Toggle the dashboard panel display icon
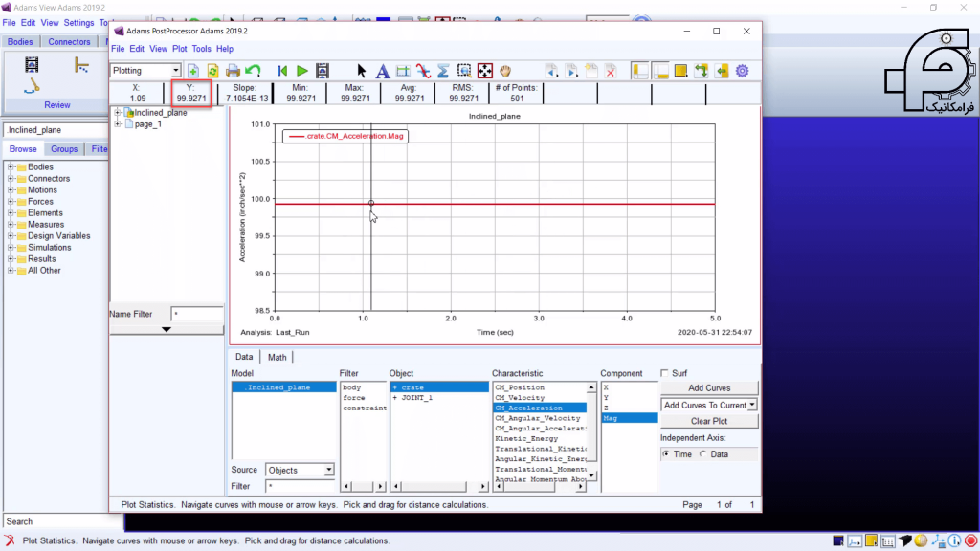The height and width of the screenshot is (551, 980). [x=660, y=71]
